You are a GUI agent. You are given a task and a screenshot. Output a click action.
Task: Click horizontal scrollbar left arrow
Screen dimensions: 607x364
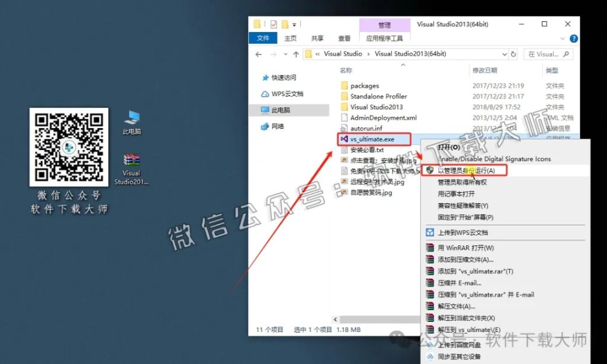336,320
